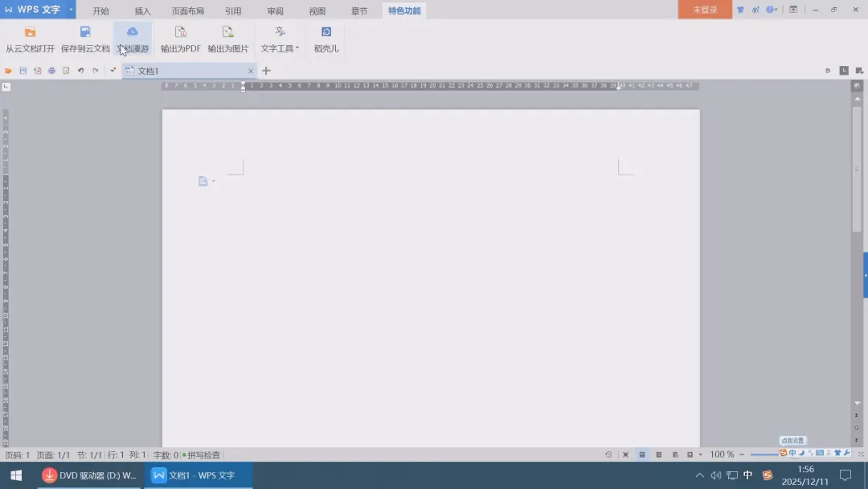The image size is (868, 489).
Task: Click the print icon in quick toolbar
Action: [51, 71]
